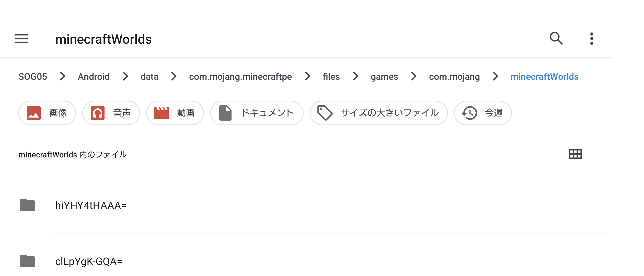Jump to data folder in breadcrumb

tap(149, 77)
